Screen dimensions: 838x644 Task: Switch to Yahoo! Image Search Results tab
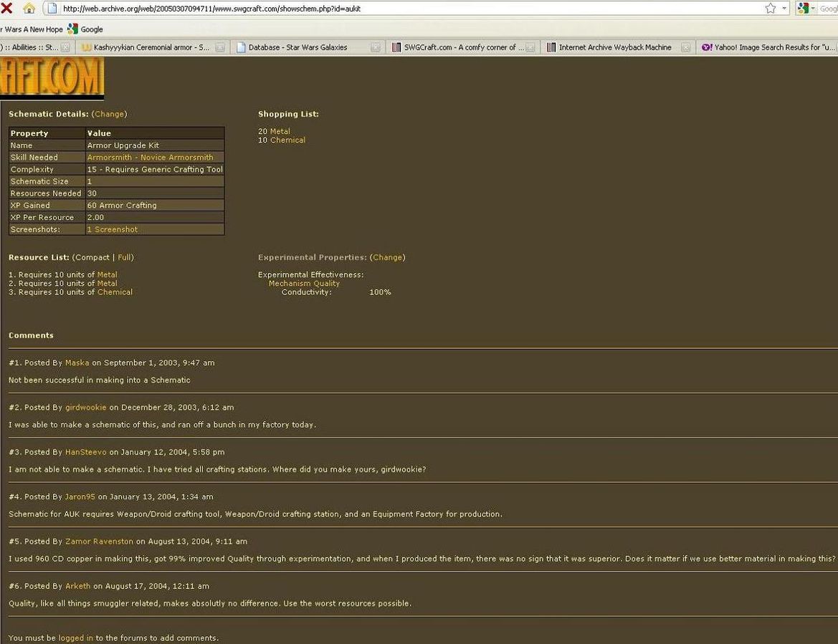[768, 47]
